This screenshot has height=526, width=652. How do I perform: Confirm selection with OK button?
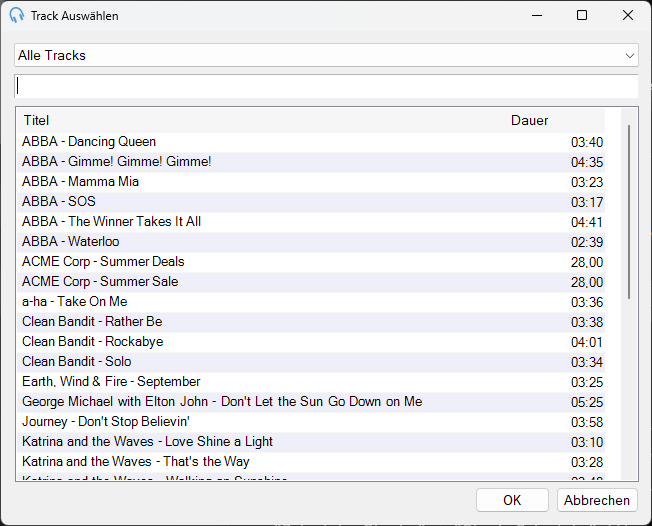tap(512, 500)
